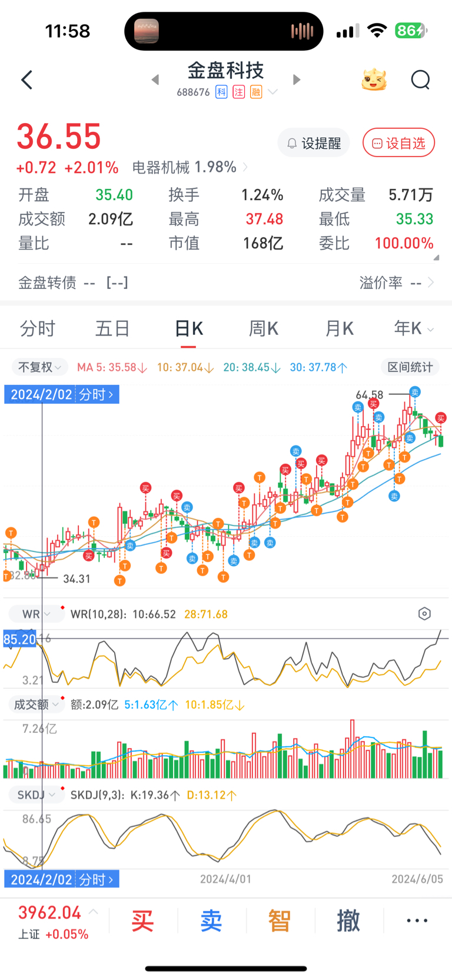This screenshot has height=980, width=452.
Task: Switch to 周K chart tab
Action: tap(264, 328)
